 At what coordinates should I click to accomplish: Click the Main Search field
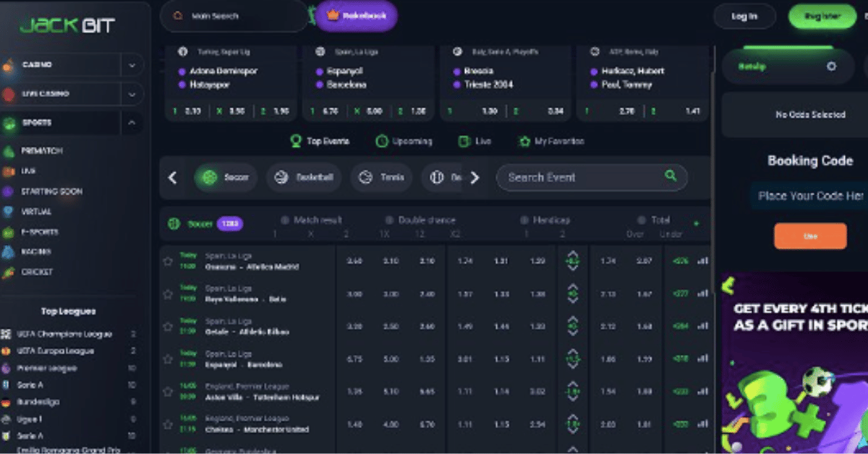point(234,16)
